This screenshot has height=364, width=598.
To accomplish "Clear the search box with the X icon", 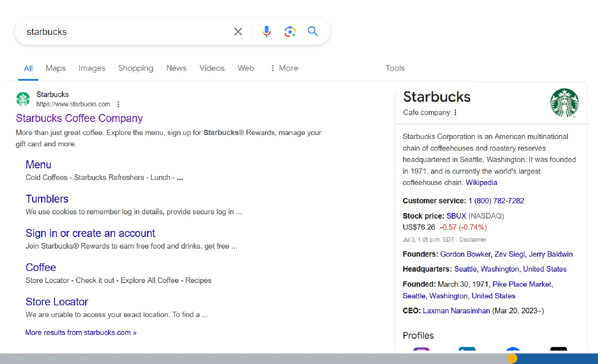I will click(238, 32).
